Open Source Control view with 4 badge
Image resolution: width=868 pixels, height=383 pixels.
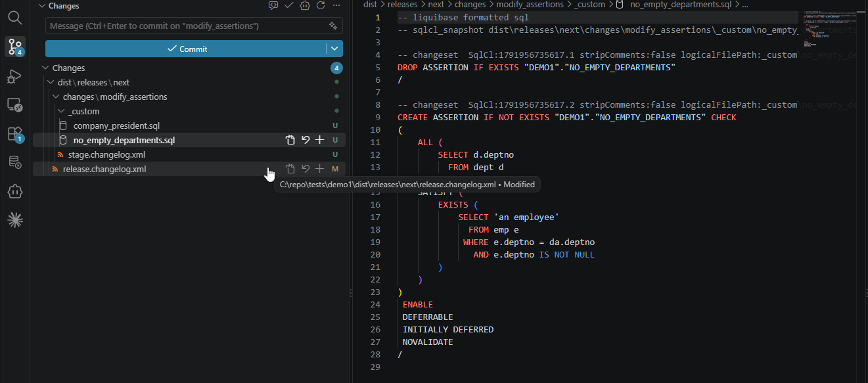tap(14, 47)
